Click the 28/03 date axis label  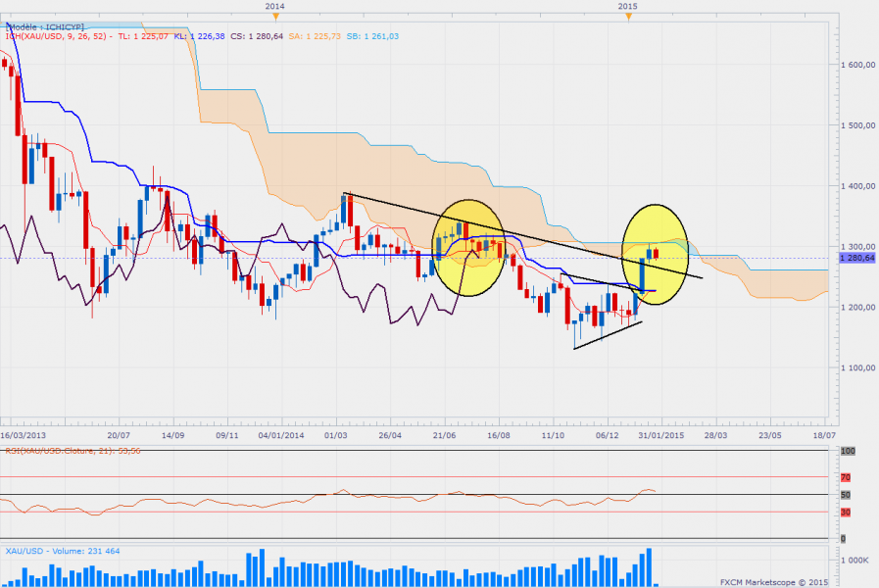[x=716, y=435]
